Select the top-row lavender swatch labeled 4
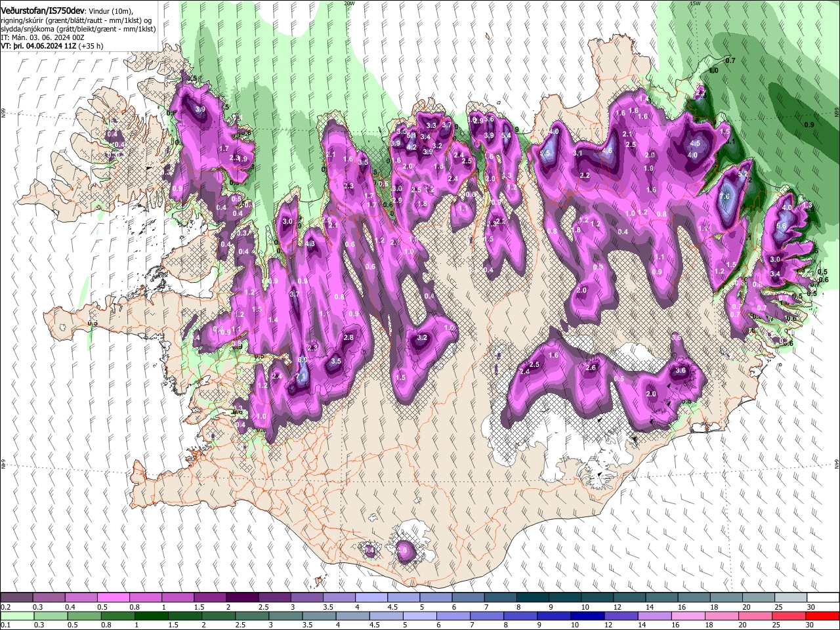Image resolution: width=840 pixels, height=630 pixels. tap(371, 597)
